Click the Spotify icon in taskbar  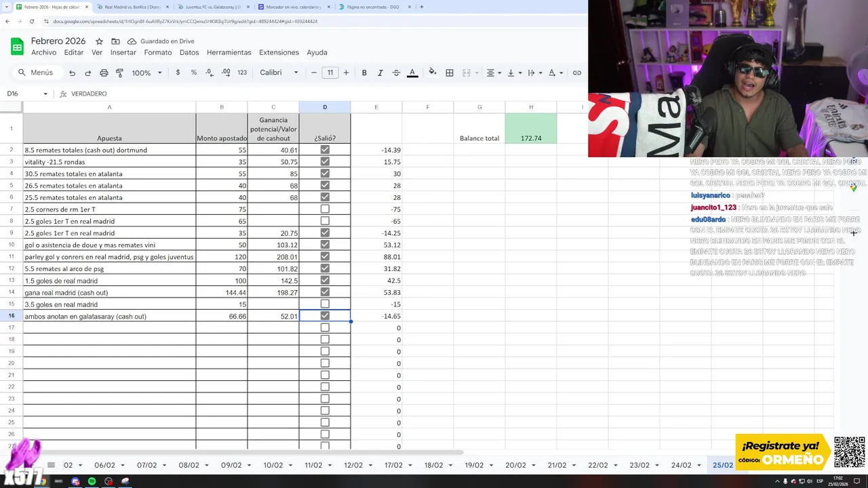tap(92, 481)
